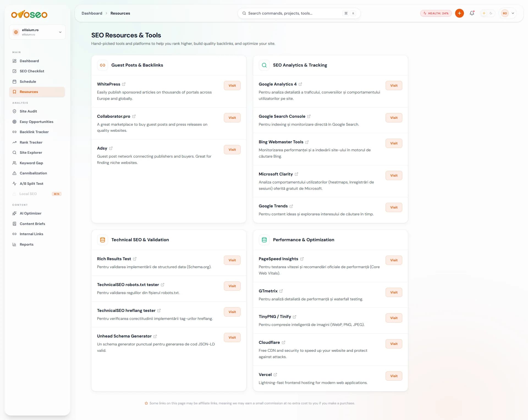Screen dimensions: 528x420
Task: Click external link icon next to Unhead Schema Generator
Action: coord(155,336)
